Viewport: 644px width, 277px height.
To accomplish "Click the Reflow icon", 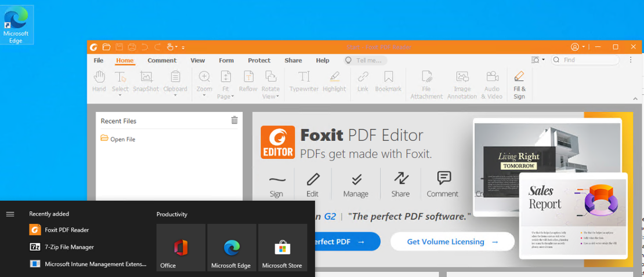I will click(248, 81).
